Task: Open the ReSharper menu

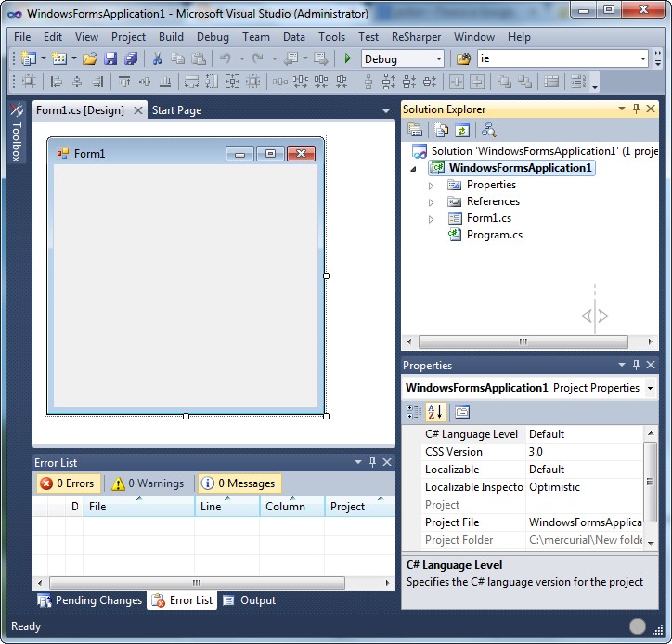Action: [416, 37]
